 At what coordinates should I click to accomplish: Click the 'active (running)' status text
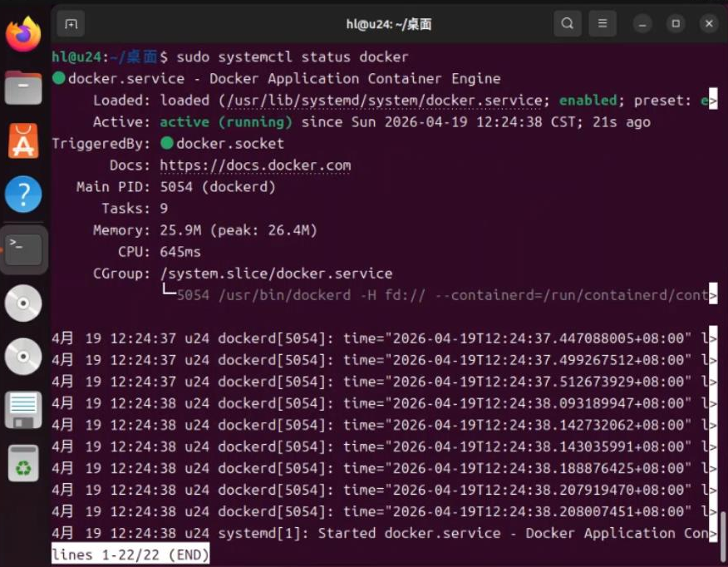tap(226, 122)
